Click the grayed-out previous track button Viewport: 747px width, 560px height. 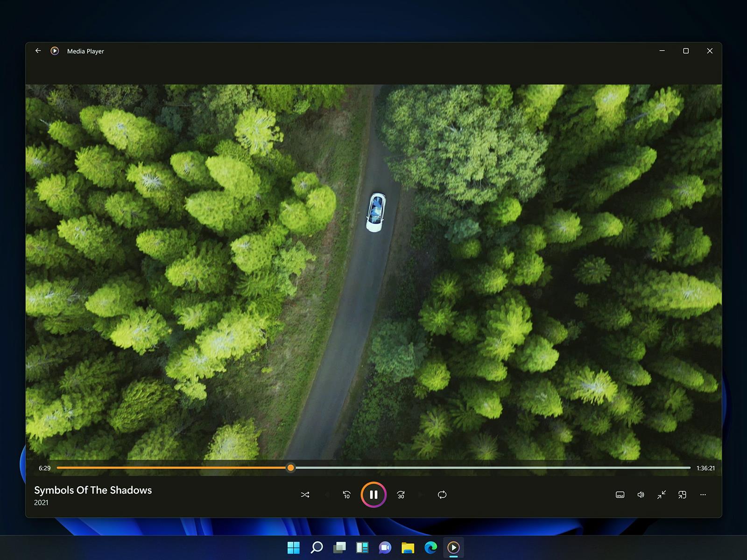327,495
